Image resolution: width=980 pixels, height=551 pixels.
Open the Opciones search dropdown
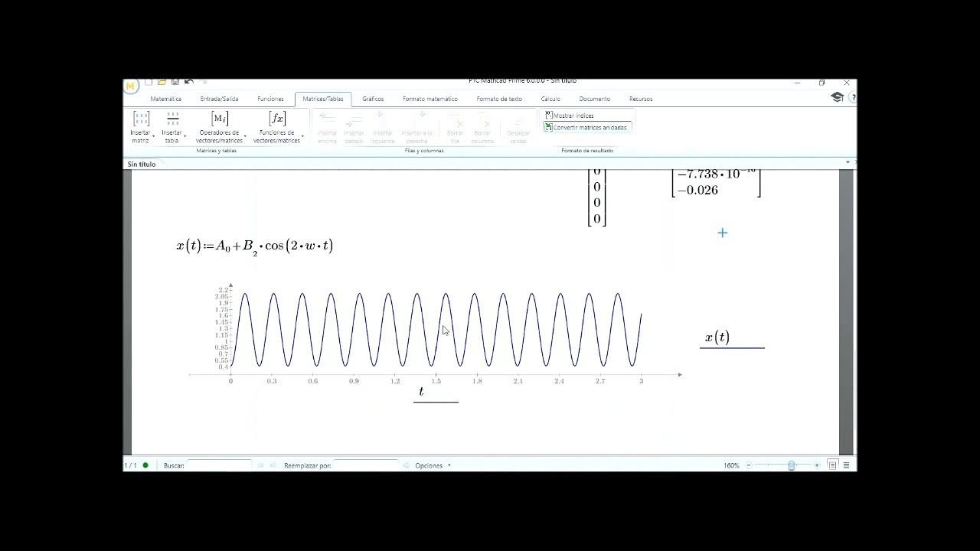click(433, 465)
